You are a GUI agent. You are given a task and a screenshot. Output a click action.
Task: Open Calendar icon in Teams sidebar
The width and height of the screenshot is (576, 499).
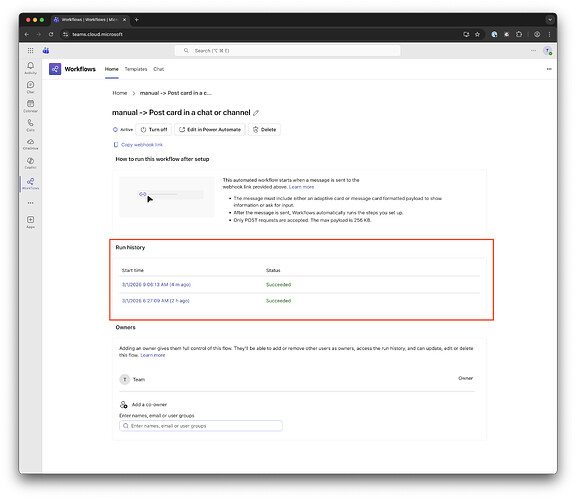coord(30,105)
